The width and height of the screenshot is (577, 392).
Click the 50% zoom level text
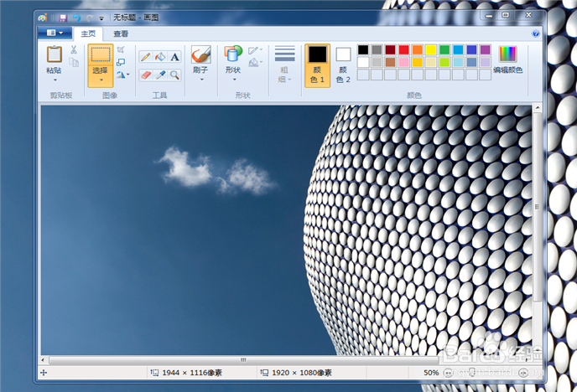click(x=431, y=373)
